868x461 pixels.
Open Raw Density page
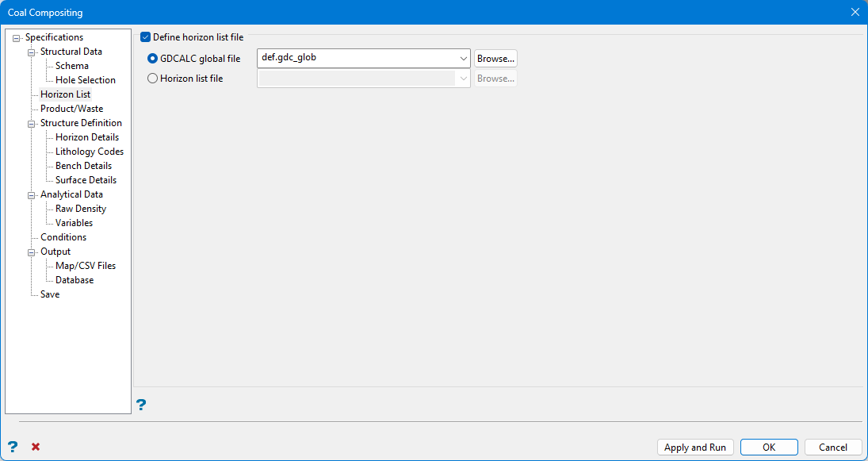[x=81, y=209]
